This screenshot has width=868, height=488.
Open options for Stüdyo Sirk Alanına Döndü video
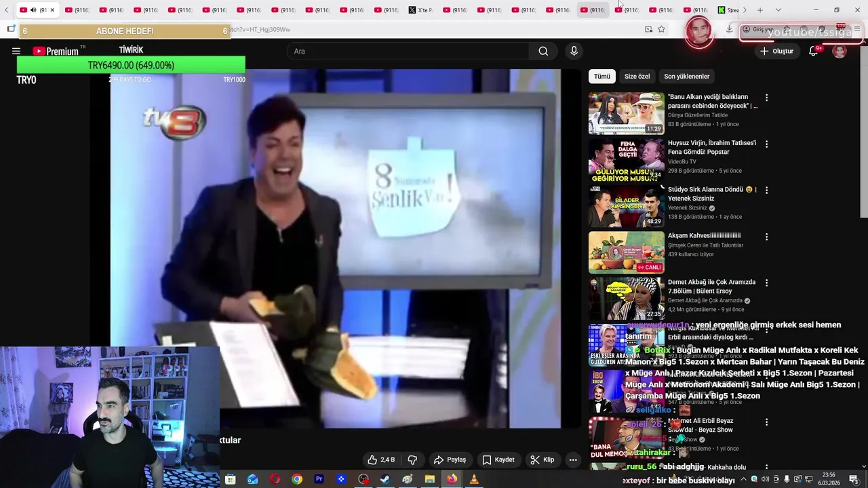pyautogui.click(x=767, y=190)
